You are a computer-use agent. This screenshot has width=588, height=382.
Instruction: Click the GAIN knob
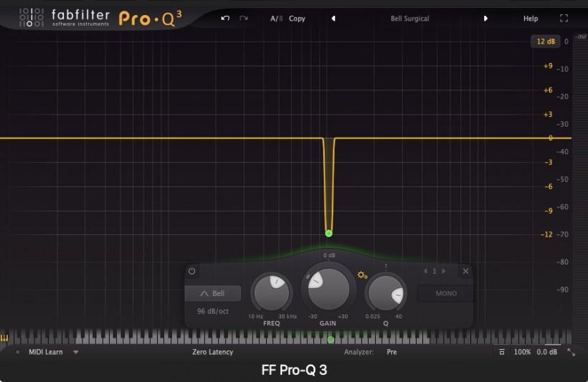[328, 289]
